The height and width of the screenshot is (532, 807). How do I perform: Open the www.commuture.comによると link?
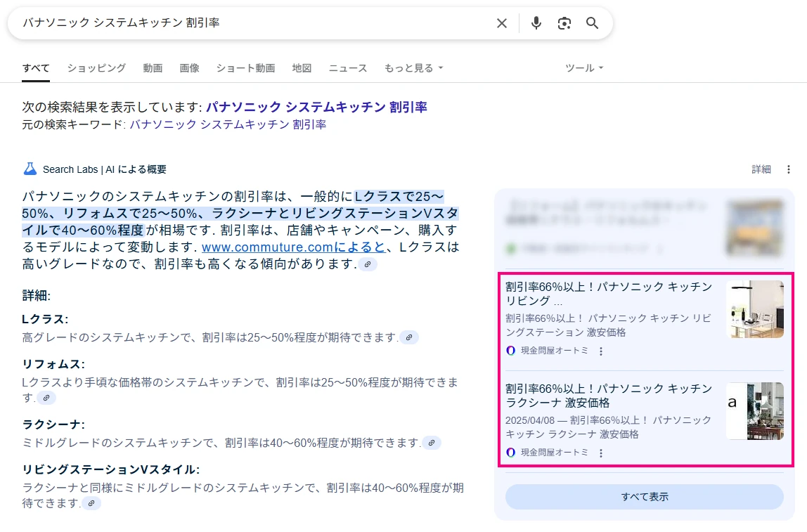coord(293,247)
